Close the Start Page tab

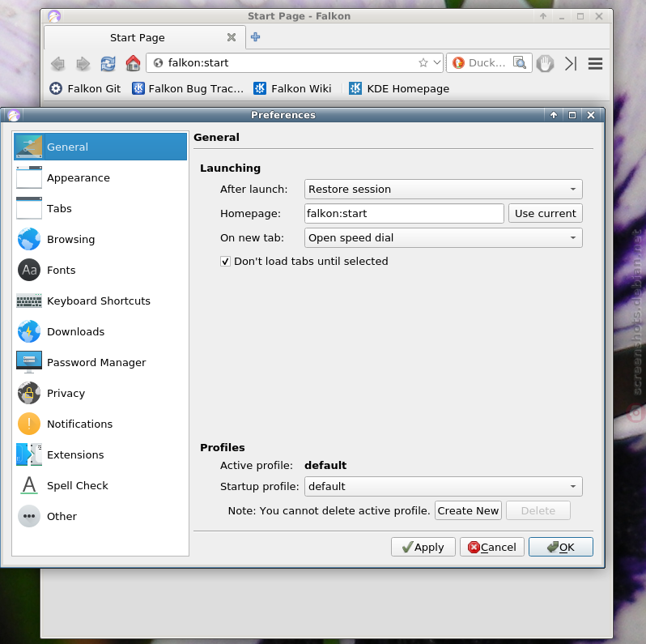tap(232, 37)
